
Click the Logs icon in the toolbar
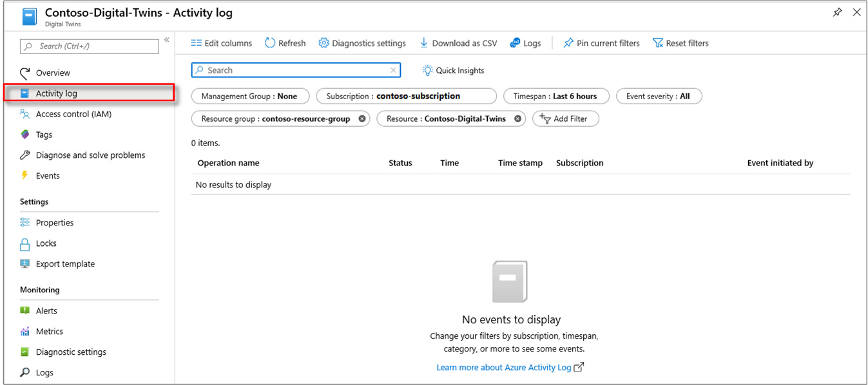pos(515,43)
